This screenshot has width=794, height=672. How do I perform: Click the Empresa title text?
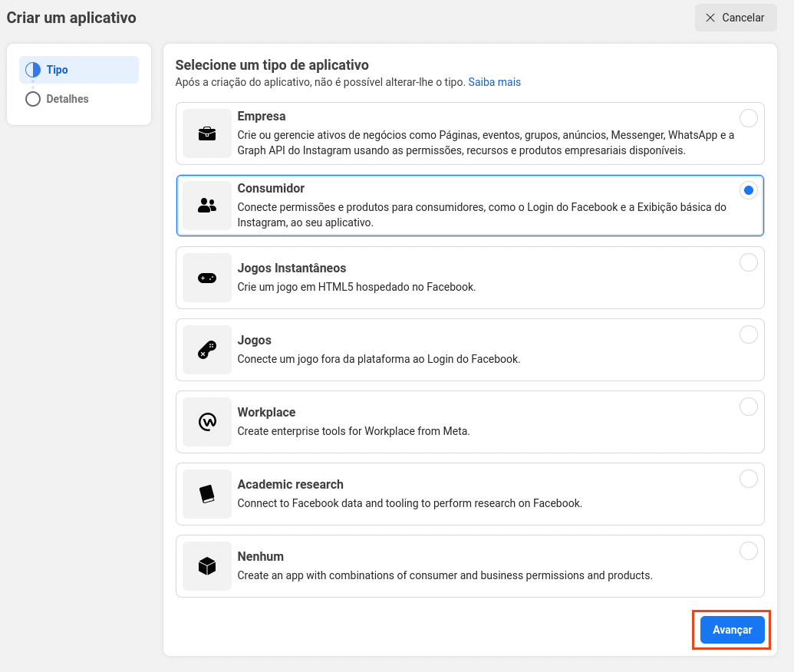(262, 116)
